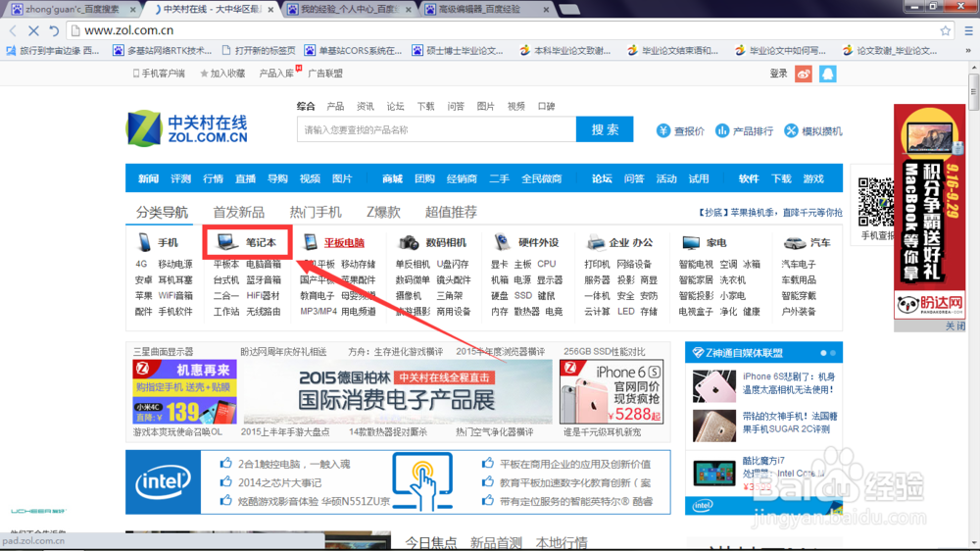Open the 硕士博士毕业论文 bookmark
980x551 pixels.
tap(458, 51)
